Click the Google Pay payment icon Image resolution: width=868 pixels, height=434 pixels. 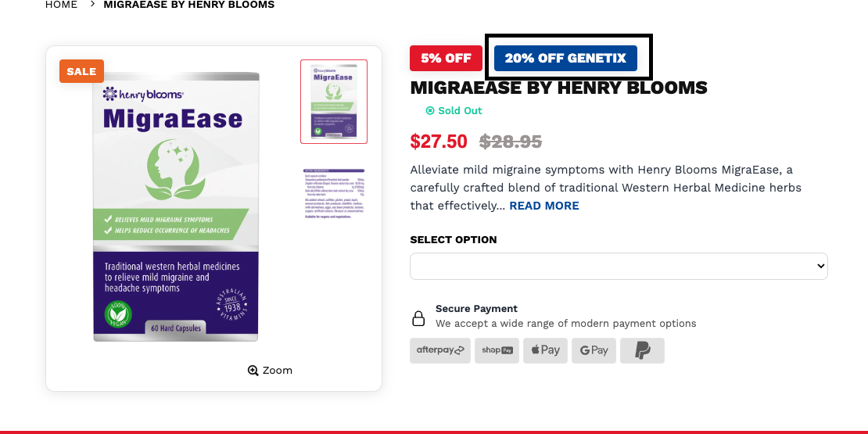[594, 350]
